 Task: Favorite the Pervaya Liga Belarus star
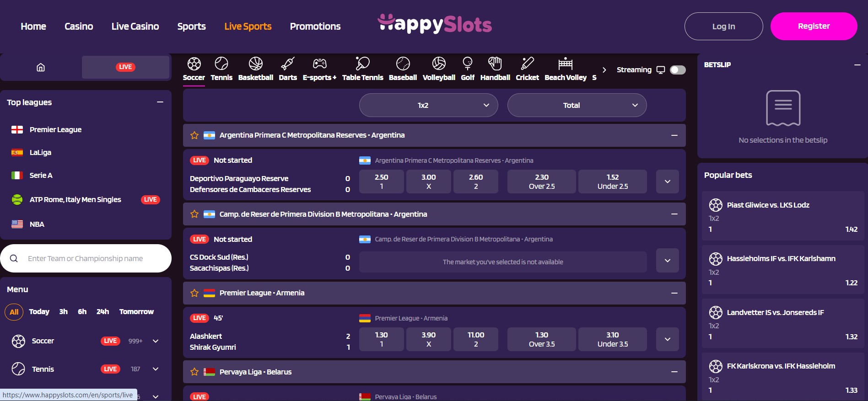pos(194,372)
